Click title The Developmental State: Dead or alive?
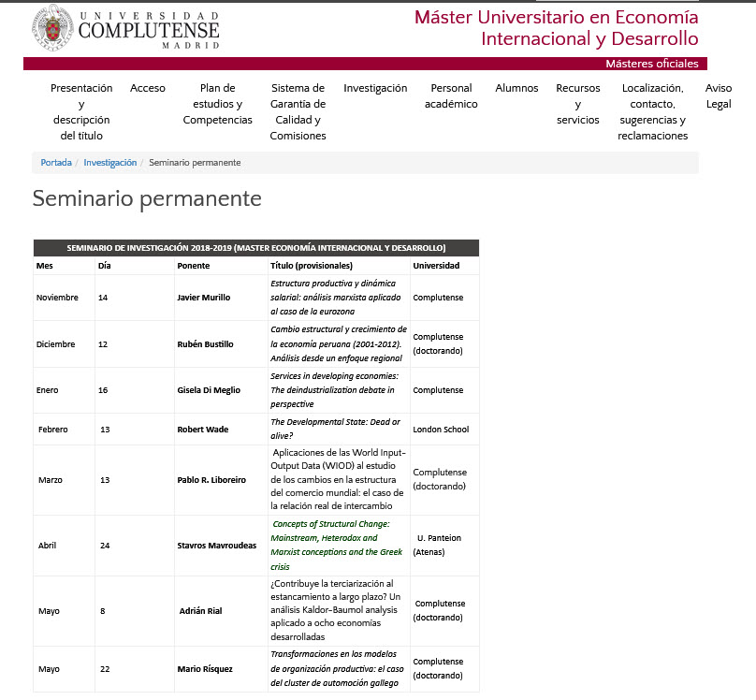 (335, 429)
